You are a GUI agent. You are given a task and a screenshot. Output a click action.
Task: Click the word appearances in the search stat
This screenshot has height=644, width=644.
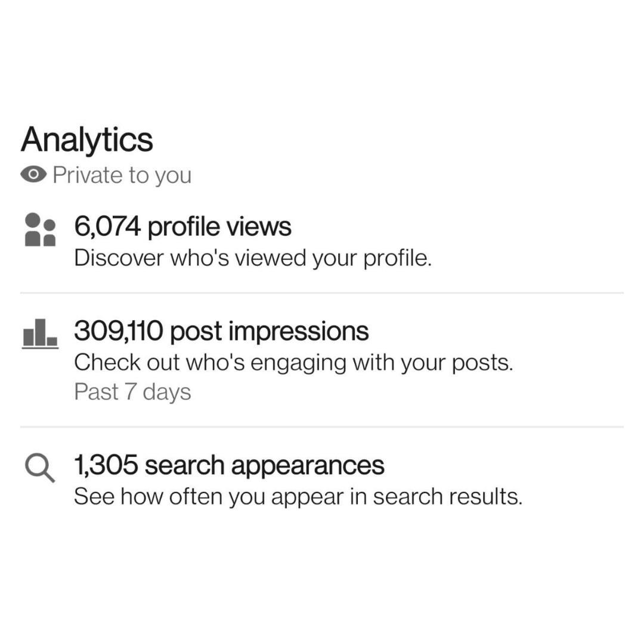point(308,466)
